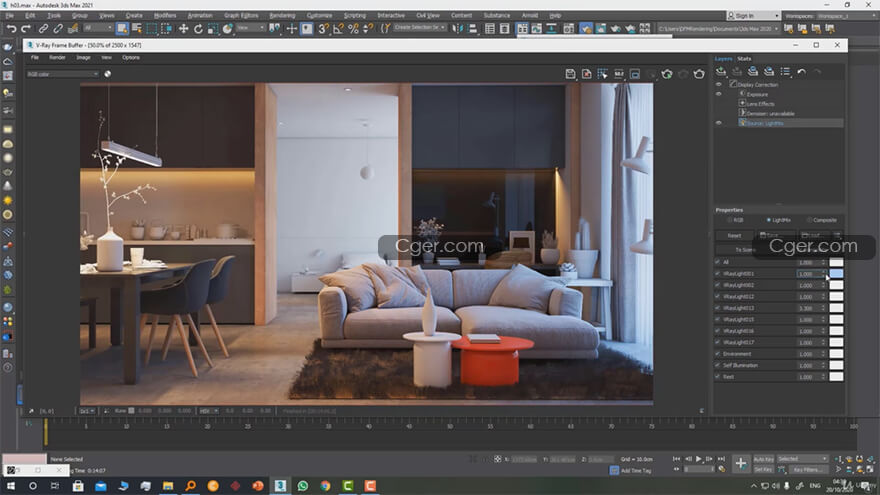Uncheck the Environment checkbox
The height and width of the screenshot is (495, 880).
pyautogui.click(x=717, y=354)
